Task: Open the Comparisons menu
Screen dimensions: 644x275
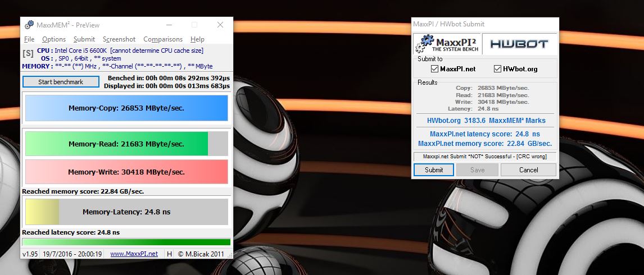Action: pyautogui.click(x=163, y=39)
